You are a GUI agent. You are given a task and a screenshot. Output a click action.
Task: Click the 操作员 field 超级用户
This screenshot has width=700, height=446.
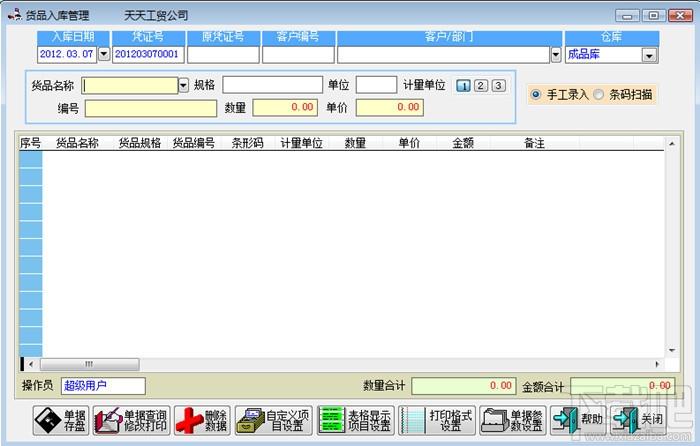tap(103, 386)
